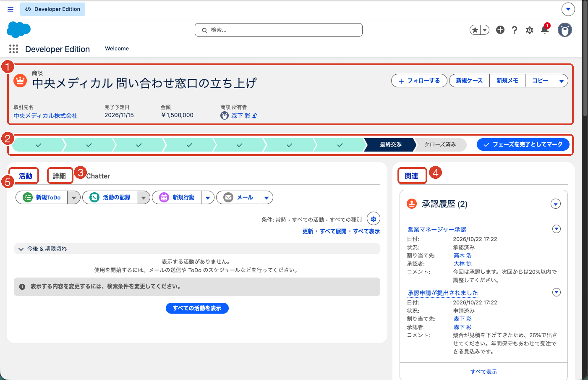Click into the 検索 search field
Viewport: 588px width, 380px height.
point(279,30)
